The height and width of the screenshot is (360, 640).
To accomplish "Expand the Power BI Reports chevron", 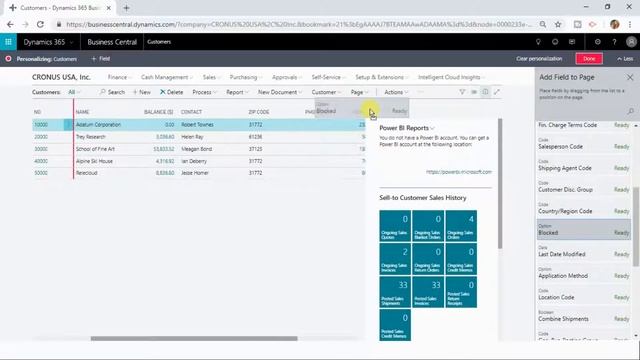I will pos(432,128).
